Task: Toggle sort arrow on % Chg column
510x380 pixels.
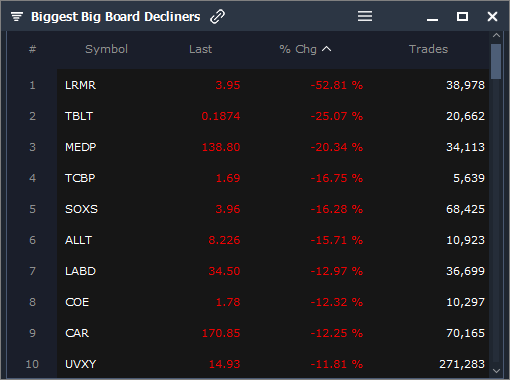Action: click(327, 49)
